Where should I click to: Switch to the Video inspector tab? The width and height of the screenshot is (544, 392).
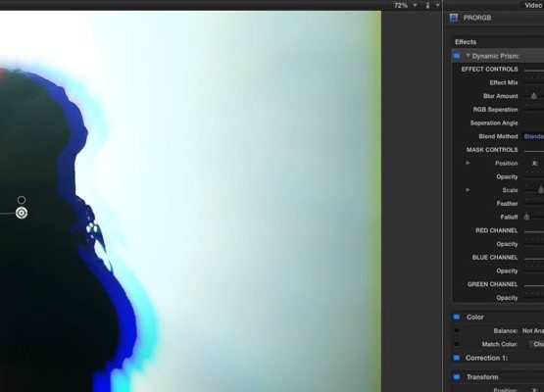[x=532, y=5]
